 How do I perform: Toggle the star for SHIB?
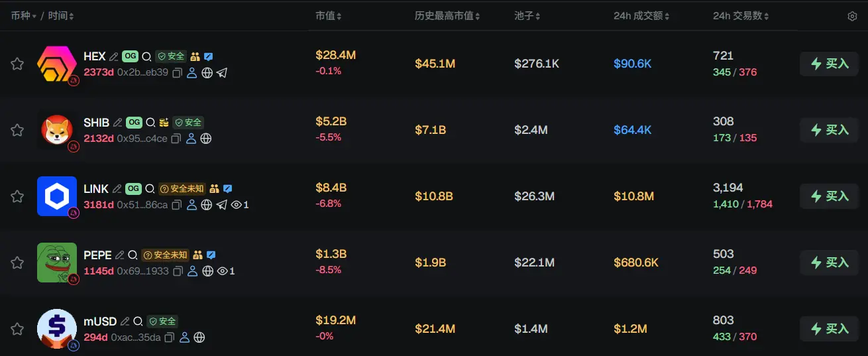17,130
